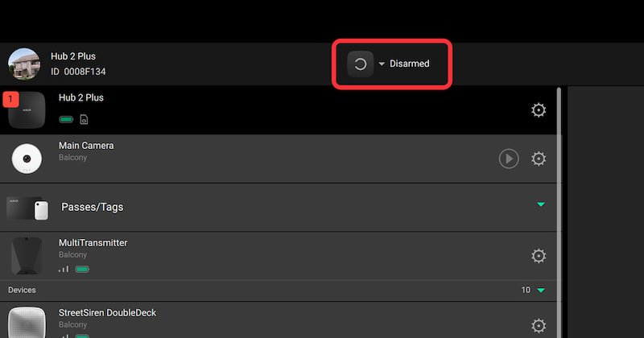Viewport: 644px width, 338px height.
Task: Collapse the Devices list arrow
Action: click(x=541, y=291)
